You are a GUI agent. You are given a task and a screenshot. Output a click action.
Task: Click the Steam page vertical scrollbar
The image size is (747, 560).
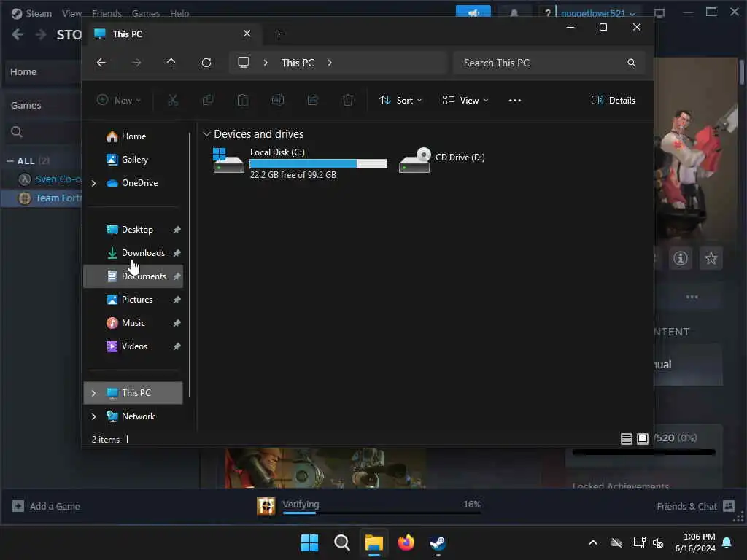(742, 72)
